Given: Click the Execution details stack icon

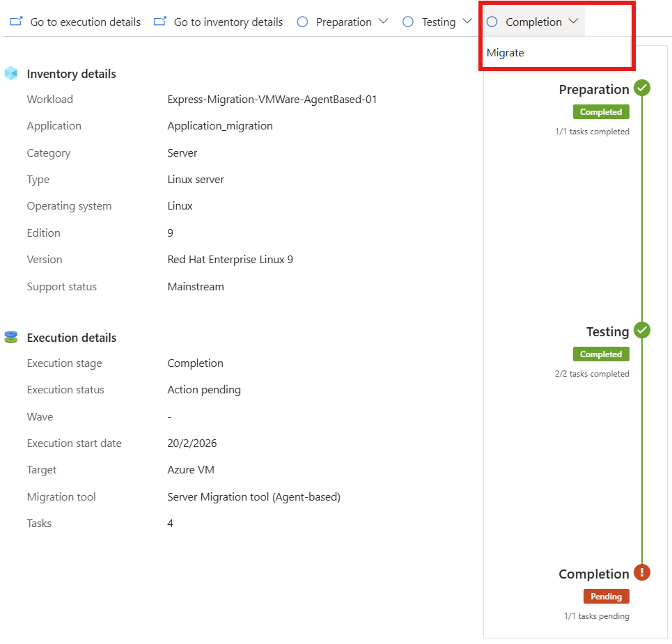Looking at the screenshot, I should point(11,337).
